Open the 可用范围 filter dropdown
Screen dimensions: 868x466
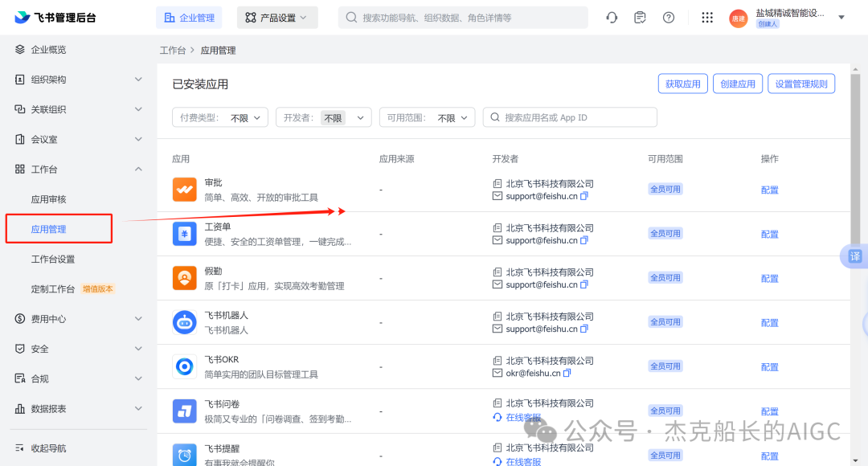click(x=427, y=117)
